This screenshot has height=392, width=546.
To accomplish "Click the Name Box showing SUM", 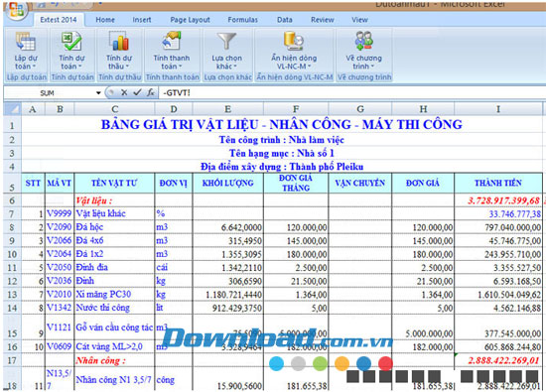I will (x=49, y=93).
